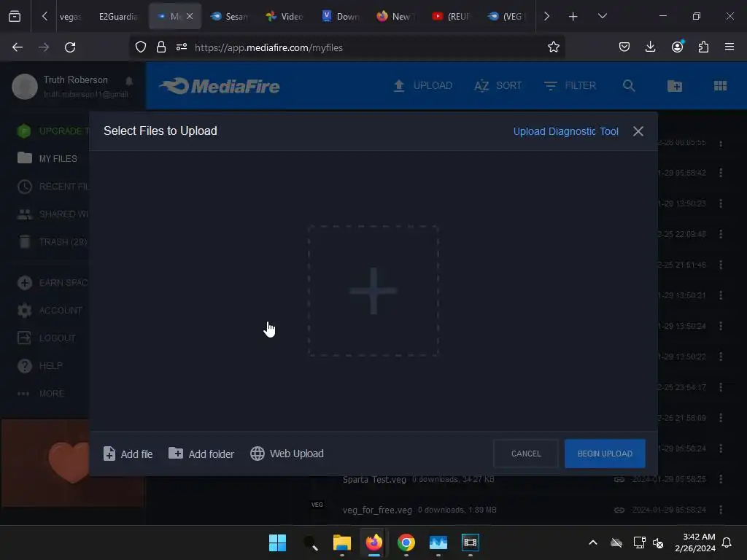
Task: Open MY FILES in sidebar
Action: pyautogui.click(x=47, y=158)
